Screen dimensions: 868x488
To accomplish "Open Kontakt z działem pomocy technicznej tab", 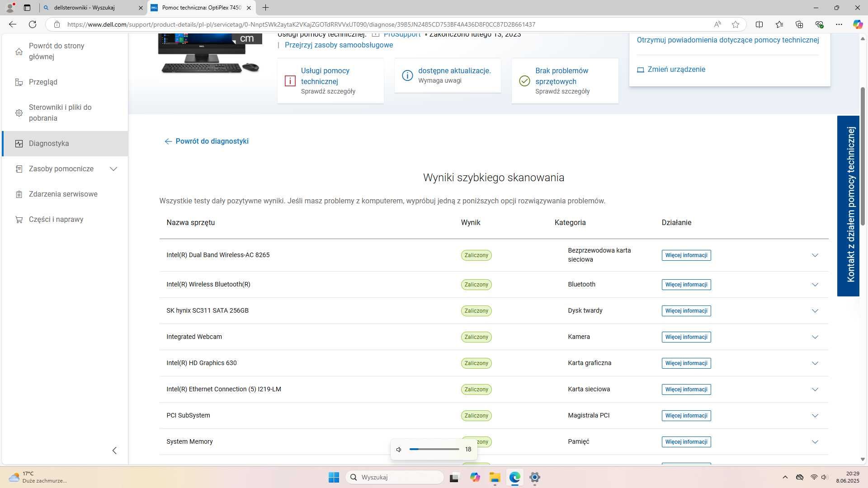I will pyautogui.click(x=848, y=206).
